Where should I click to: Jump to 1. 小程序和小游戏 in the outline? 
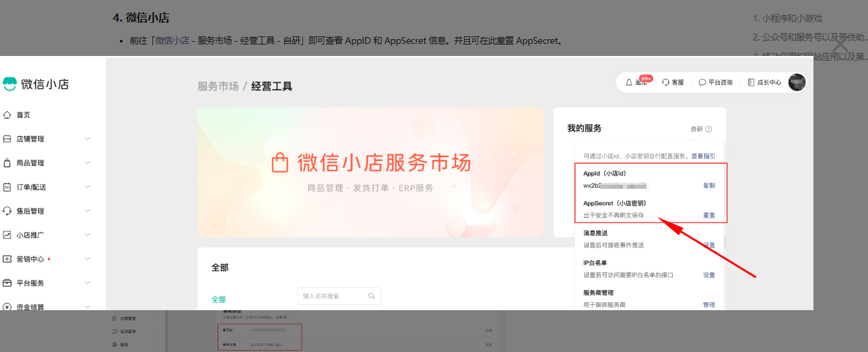[x=787, y=18]
